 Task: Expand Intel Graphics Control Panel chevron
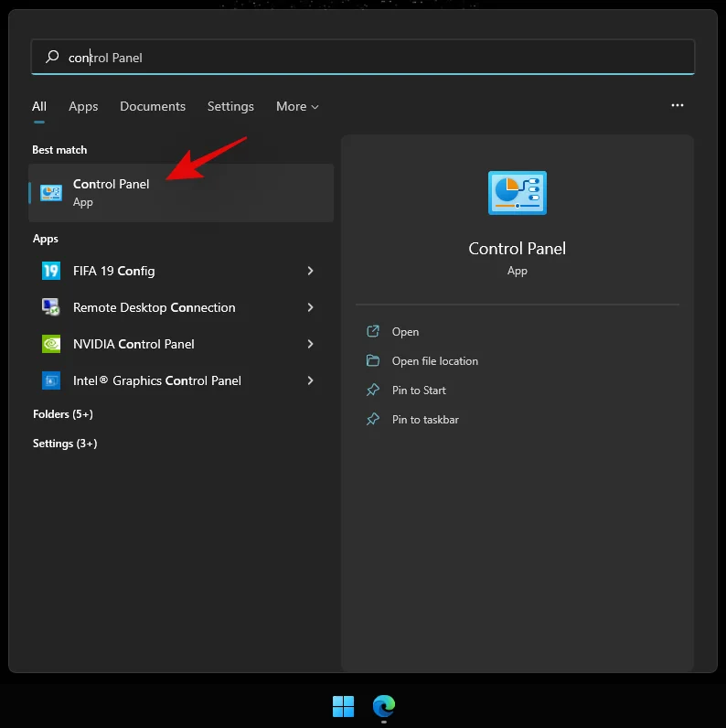click(311, 380)
